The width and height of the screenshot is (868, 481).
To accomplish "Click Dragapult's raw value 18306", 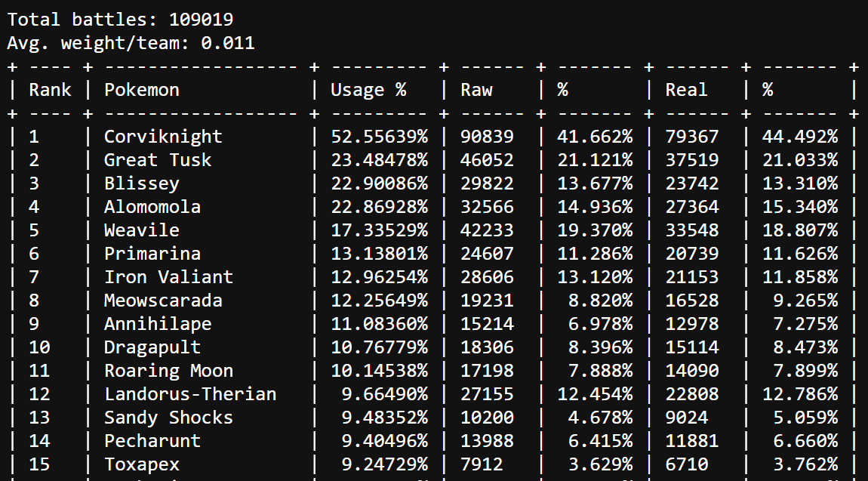I will (x=487, y=347).
